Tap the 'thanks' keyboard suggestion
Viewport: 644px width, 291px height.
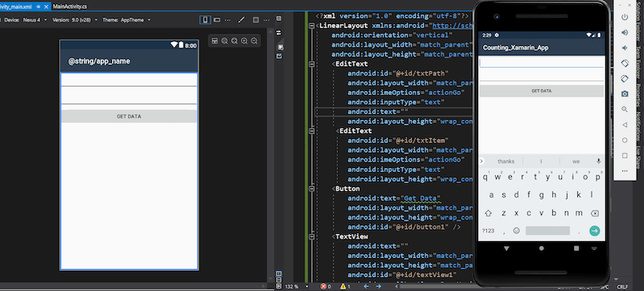click(506, 162)
